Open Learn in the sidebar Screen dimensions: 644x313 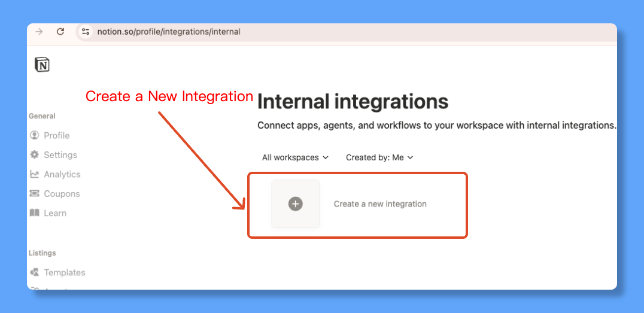(x=55, y=213)
